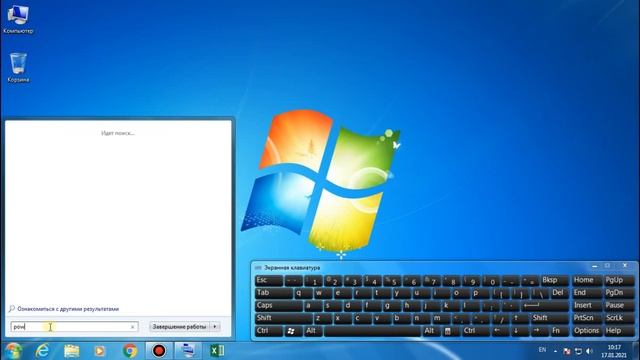Tap the down arrow key on the keyboard
Screen dimensions: 640x360
pos(516,331)
